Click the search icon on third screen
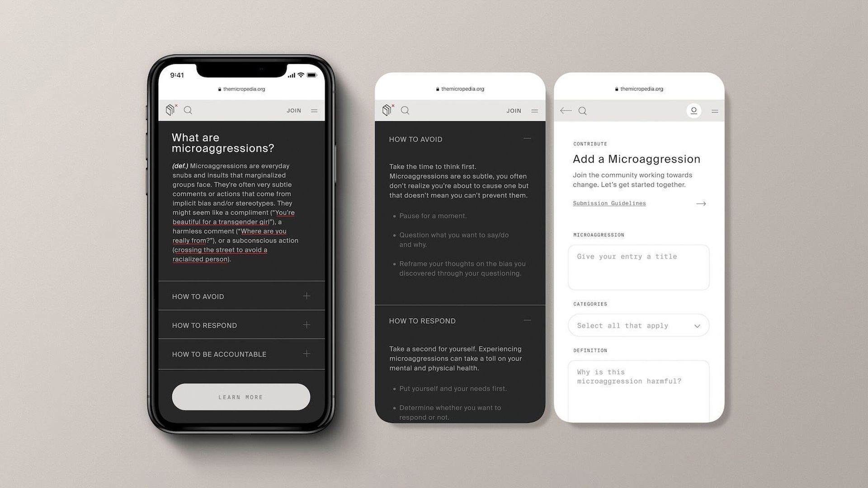The image size is (868, 488). 582,110
